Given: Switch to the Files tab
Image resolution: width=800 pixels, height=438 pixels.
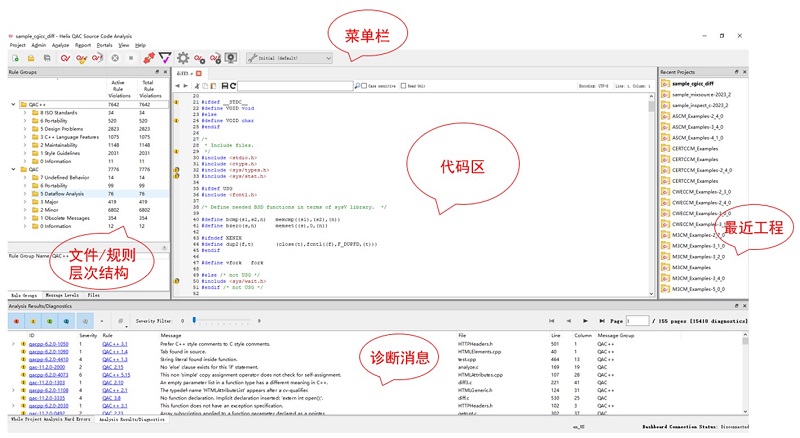Looking at the screenshot, I should 93,295.
